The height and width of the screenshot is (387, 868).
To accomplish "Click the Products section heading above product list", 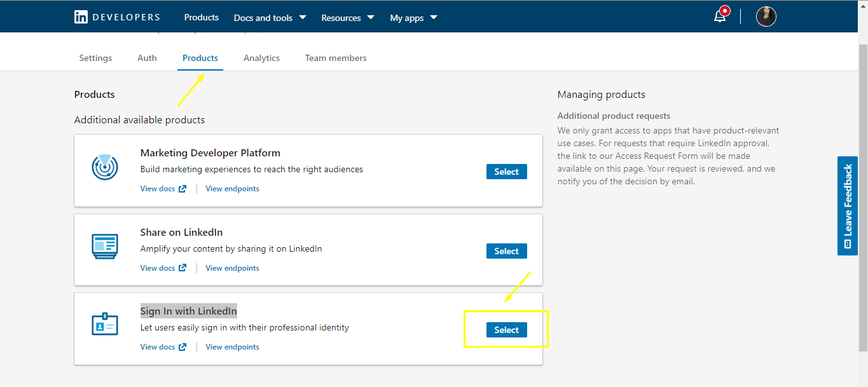I will click(95, 95).
